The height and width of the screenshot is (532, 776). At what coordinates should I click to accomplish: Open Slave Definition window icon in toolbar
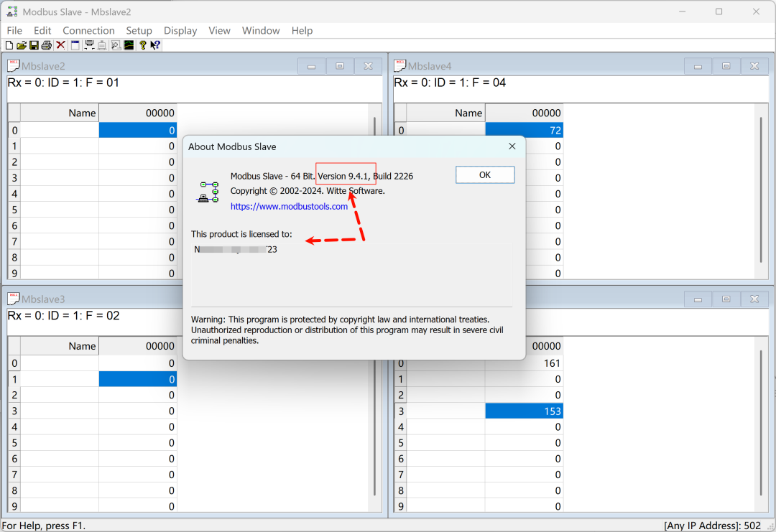75,45
